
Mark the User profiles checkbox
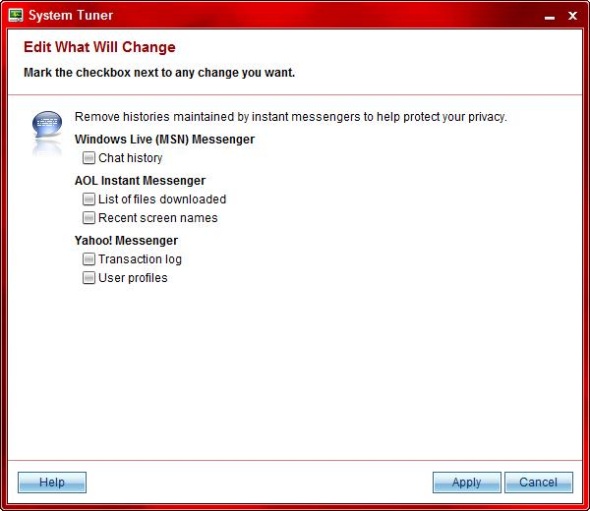tap(89, 278)
